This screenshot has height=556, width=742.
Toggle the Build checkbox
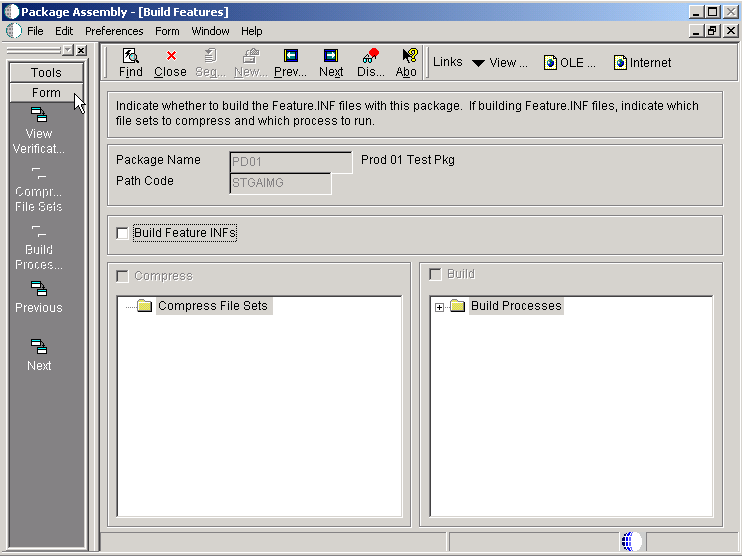coord(435,274)
